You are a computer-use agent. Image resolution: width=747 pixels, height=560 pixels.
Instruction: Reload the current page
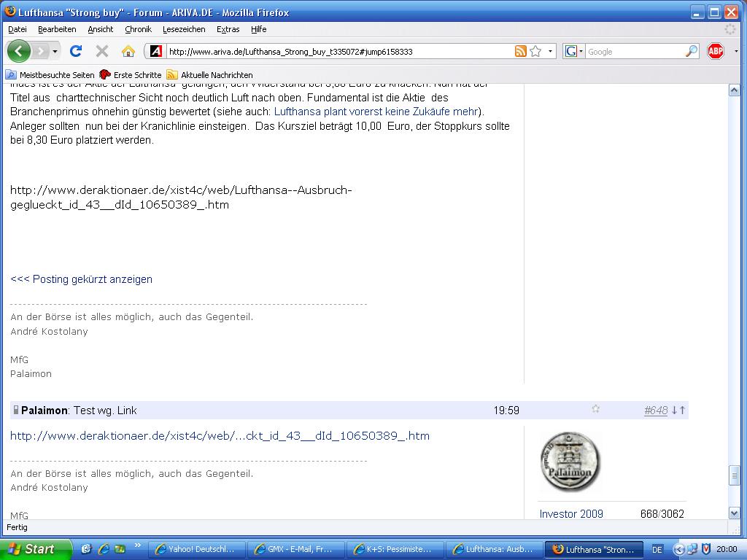[76, 51]
